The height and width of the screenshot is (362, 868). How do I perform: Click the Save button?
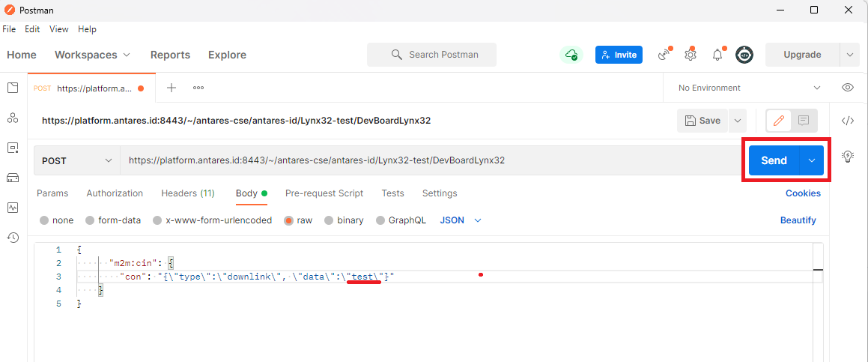(702, 121)
